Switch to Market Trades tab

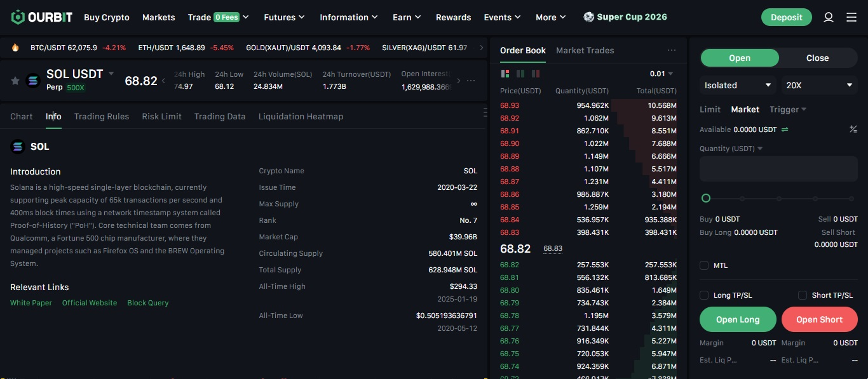point(585,50)
